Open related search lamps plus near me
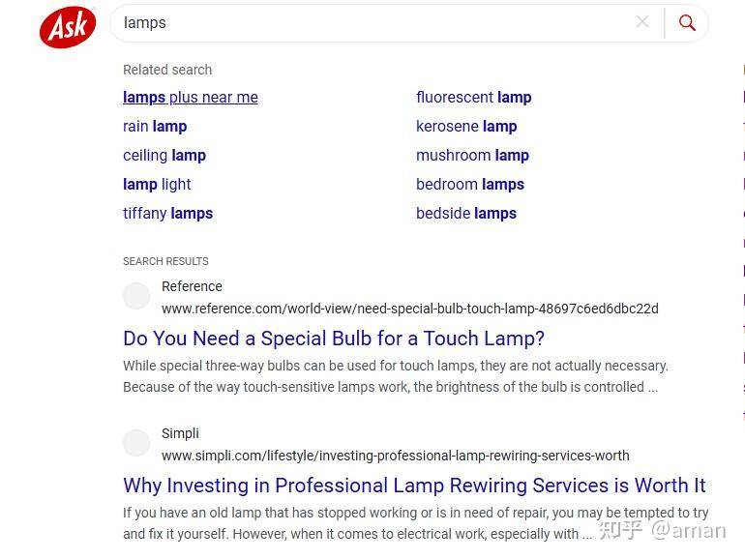This screenshot has width=745, height=560. [x=191, y=98]
